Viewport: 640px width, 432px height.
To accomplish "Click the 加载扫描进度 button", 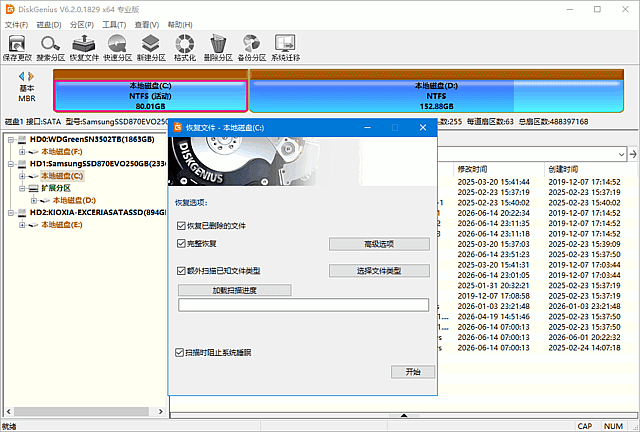I will coord(235,290).
